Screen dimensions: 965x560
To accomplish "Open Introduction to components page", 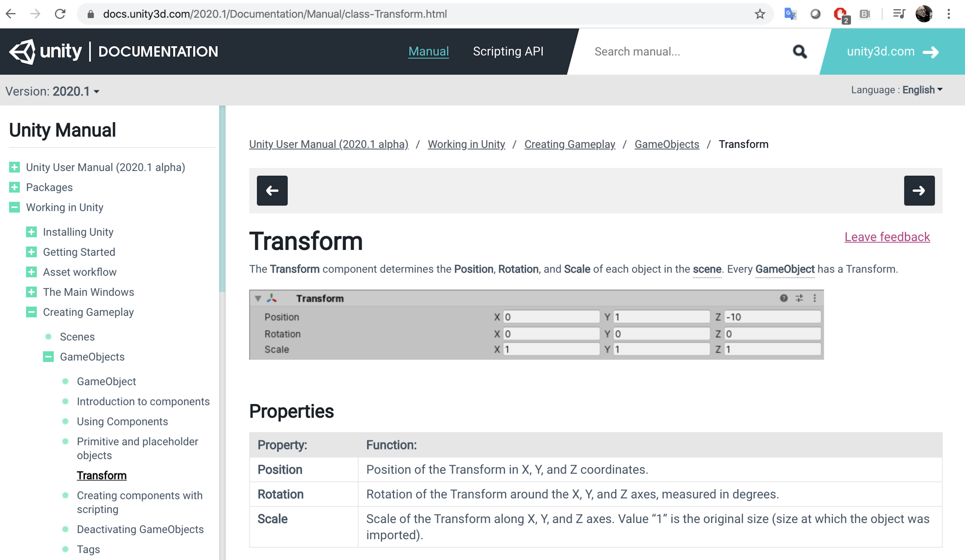I will (x=143, y=401).
